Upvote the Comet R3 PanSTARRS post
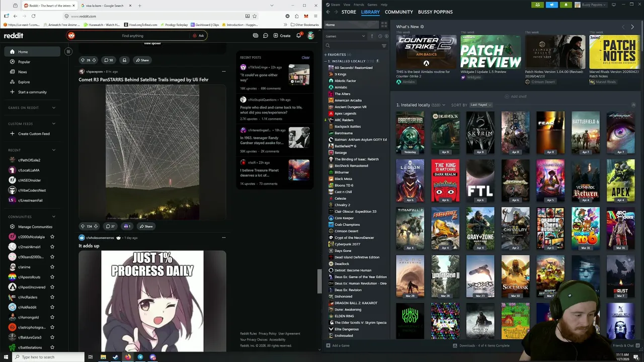The width and height of the screenshot is (644, 362). [83, 226]
